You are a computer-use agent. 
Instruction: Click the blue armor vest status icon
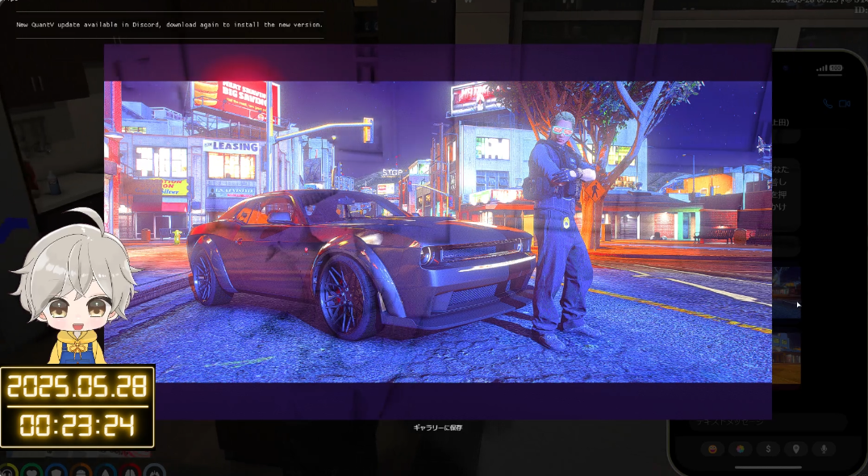tap(57, 470)
